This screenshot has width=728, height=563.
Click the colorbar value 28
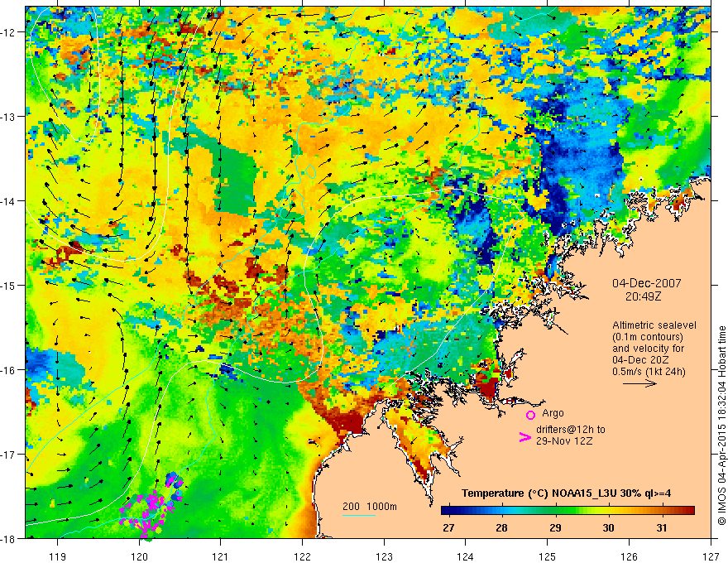(x=501, y=527)
